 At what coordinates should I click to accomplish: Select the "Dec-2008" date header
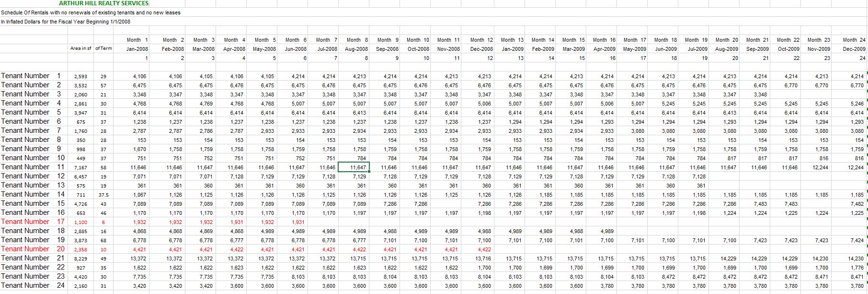481,49
